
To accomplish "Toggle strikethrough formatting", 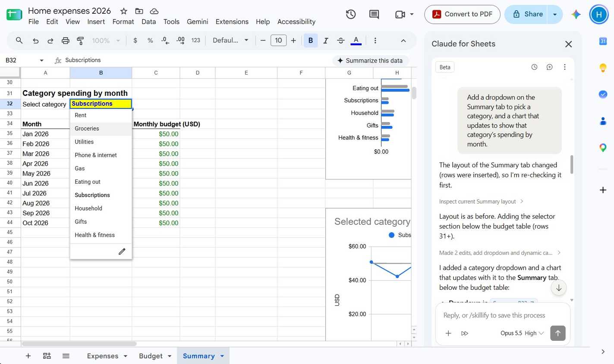I will pyautogui.click(x=341, y=41).
